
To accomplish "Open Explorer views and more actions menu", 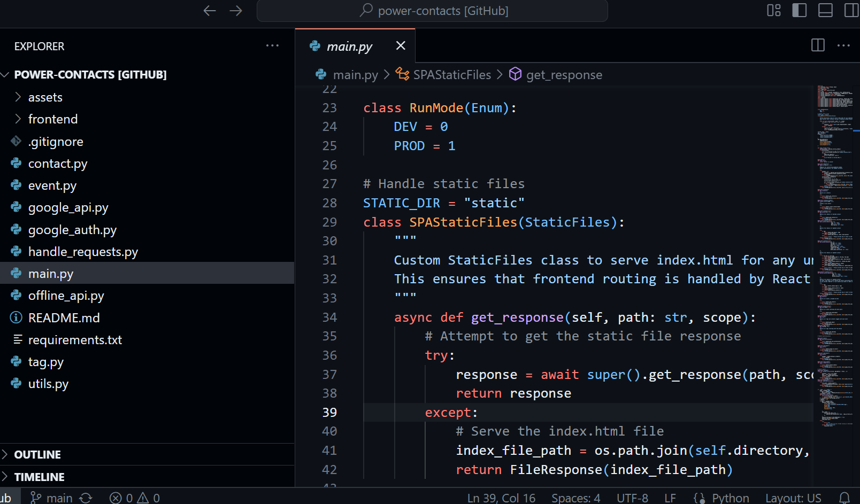I will coord(273,46).
